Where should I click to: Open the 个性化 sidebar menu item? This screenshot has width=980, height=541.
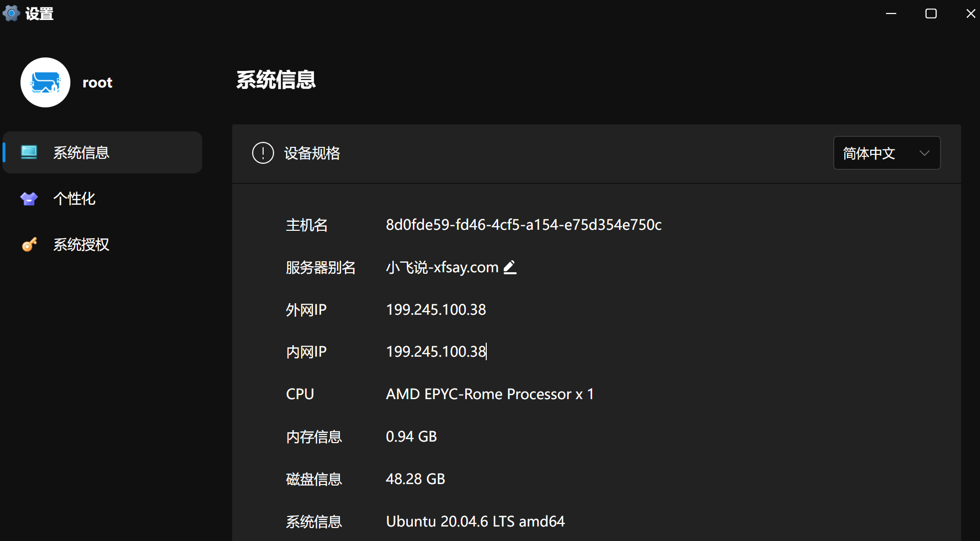tap(74, 199)
